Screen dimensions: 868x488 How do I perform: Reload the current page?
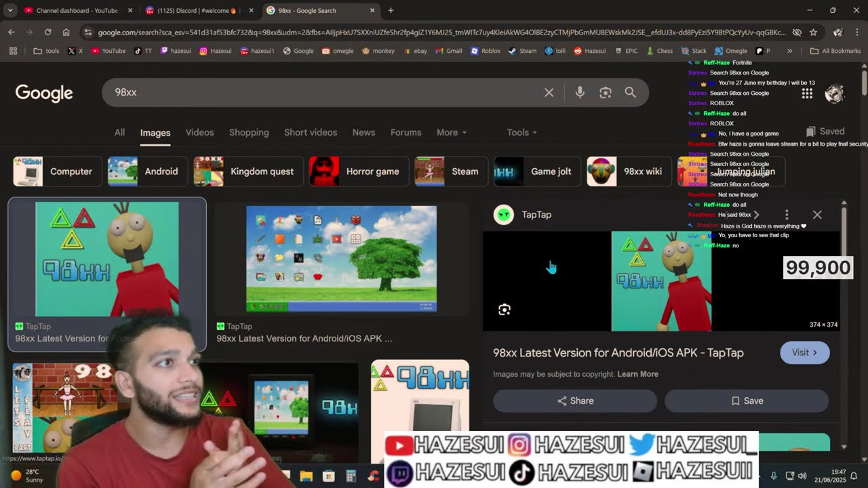tap(47, 32)
